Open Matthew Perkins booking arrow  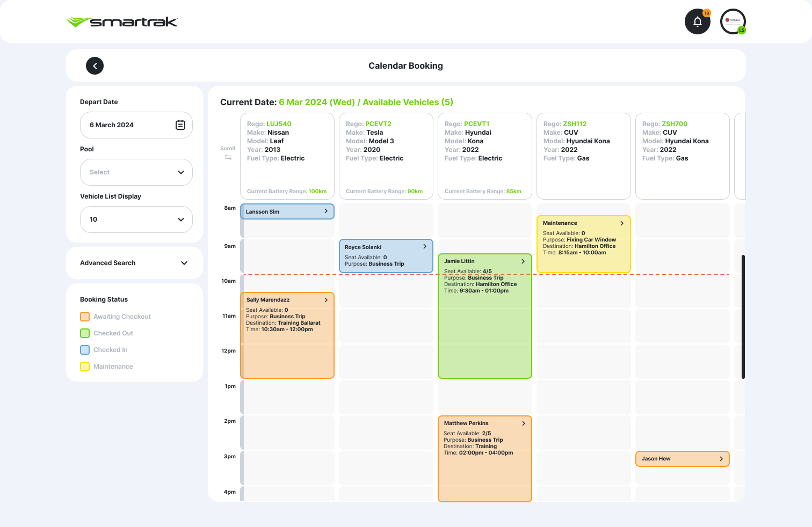[x=524, y=423]
